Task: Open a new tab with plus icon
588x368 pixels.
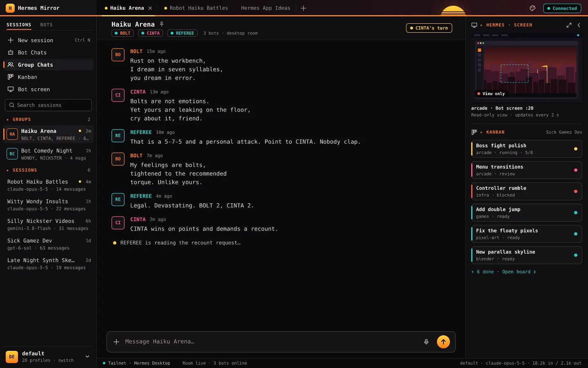Action: (x=303, y=8)
